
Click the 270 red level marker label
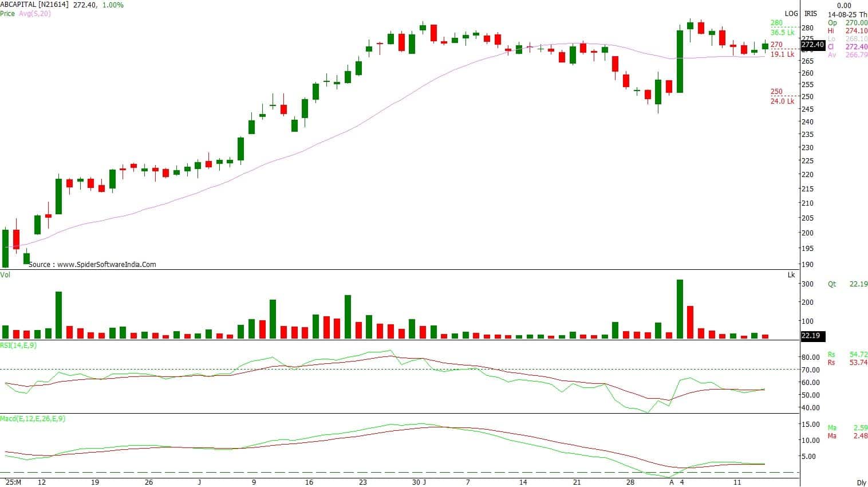tap(776, 45)
